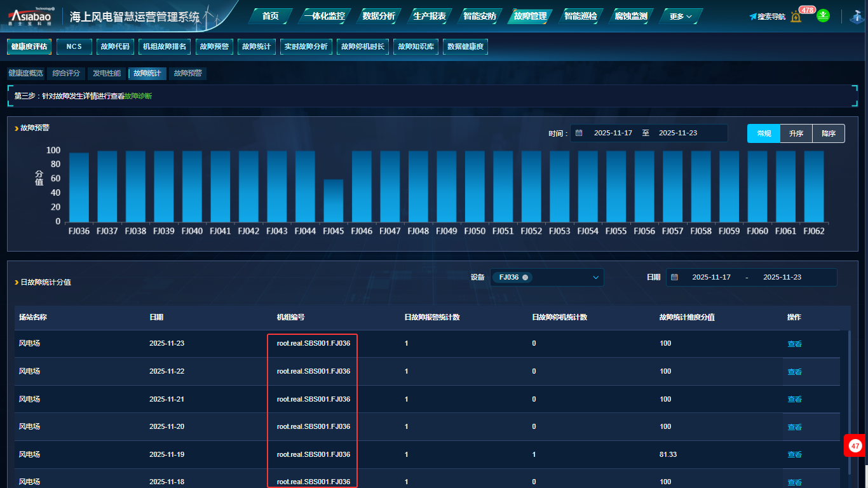
Task: Click the paper-plane 搜索导航 icon
Action: click(753, 17)
